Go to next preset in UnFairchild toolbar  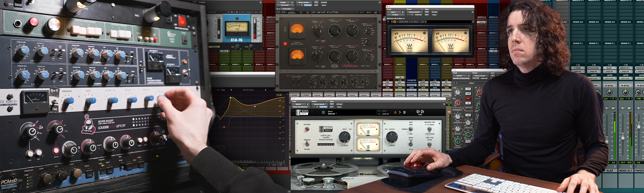click(285, 12)
